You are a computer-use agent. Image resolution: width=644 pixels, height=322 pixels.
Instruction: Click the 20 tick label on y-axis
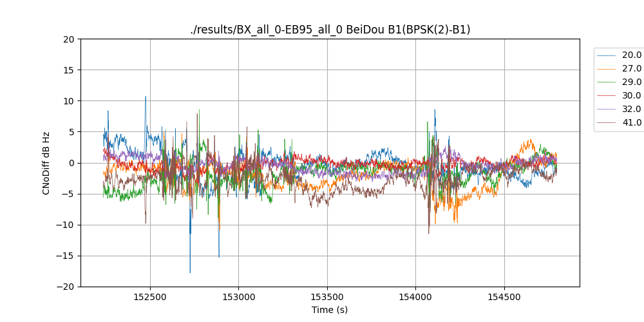tap(70, 39)
